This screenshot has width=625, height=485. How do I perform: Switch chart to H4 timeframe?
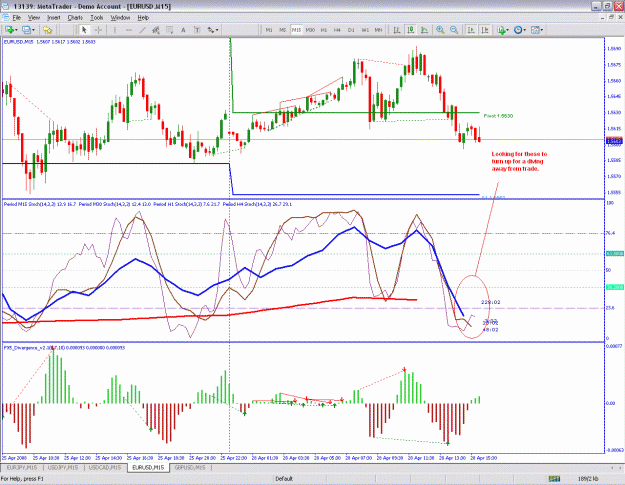[337, 30]
